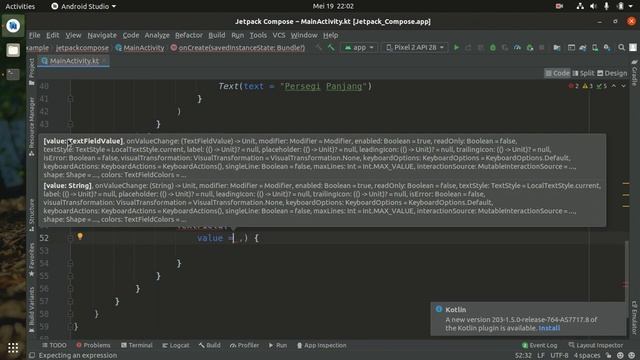The height and width of the screenshot is (360, 640).
Task: Install the Kotlin plugin update link
Action: 549,328
